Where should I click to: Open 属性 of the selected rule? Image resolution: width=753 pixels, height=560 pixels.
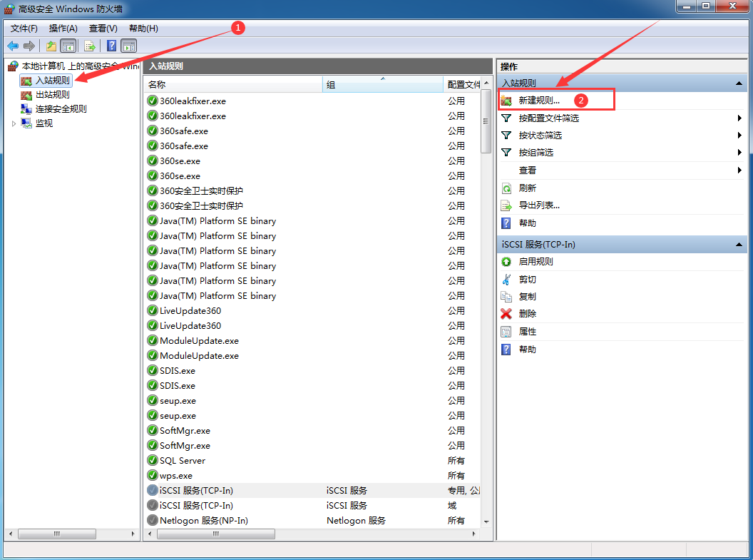point(527,332)
